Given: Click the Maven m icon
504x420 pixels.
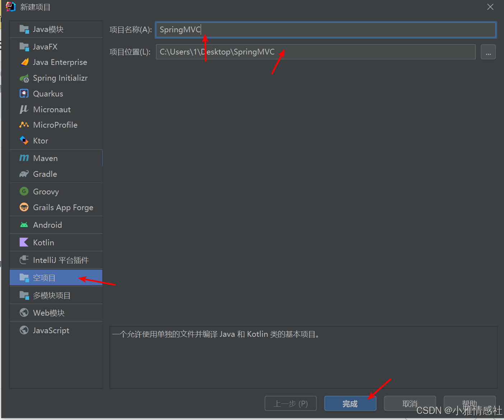Looking at the screenshot, I should coord(24,158).
